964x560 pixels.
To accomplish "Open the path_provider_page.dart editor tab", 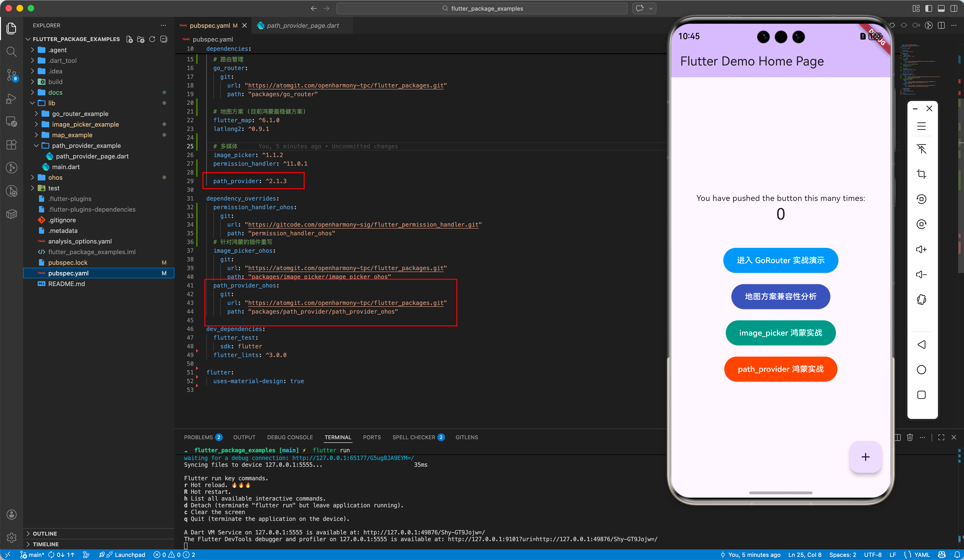I will [302, 25].
